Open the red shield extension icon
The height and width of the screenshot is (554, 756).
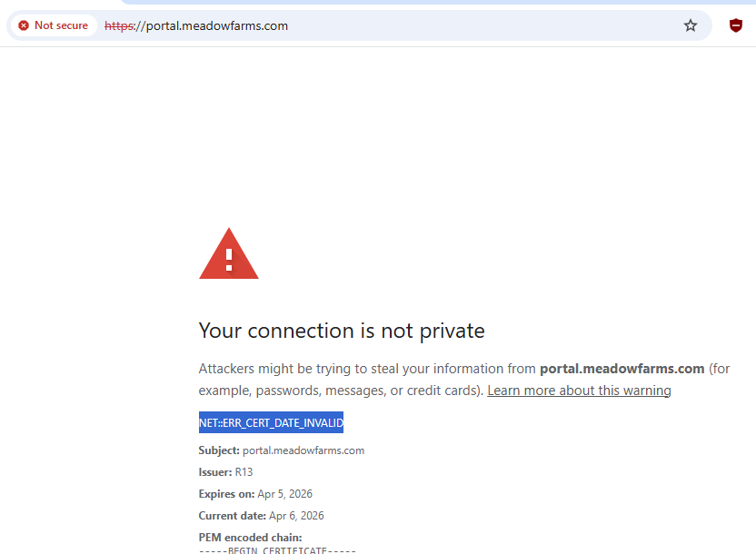pos(736,25)
